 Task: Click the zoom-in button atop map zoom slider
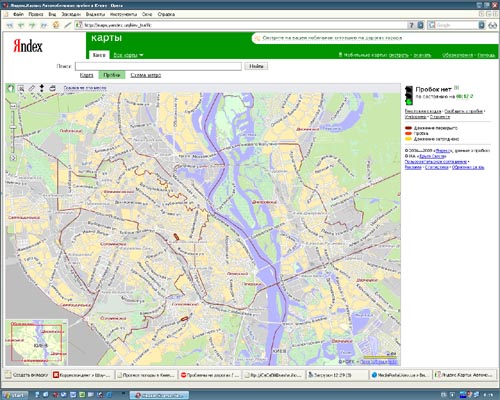[x=13, y=106]
